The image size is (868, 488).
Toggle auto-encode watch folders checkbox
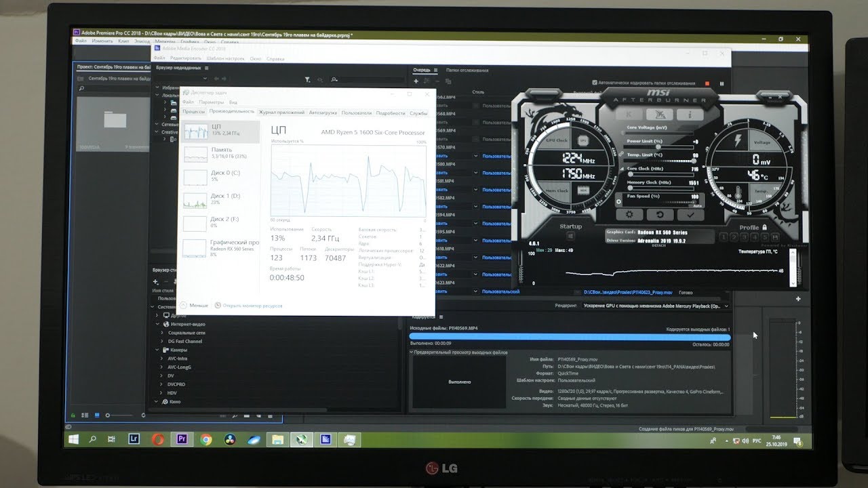(595, 83)
